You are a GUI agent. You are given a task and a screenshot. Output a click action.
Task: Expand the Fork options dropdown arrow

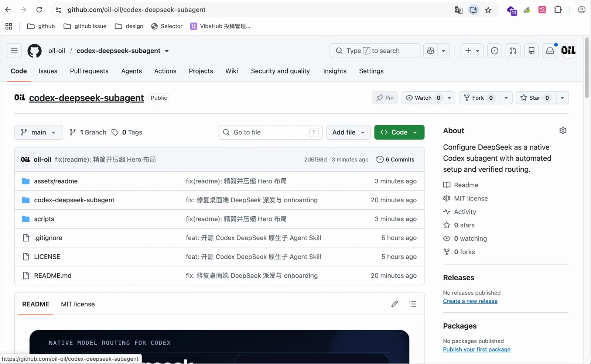pos(506,98)
